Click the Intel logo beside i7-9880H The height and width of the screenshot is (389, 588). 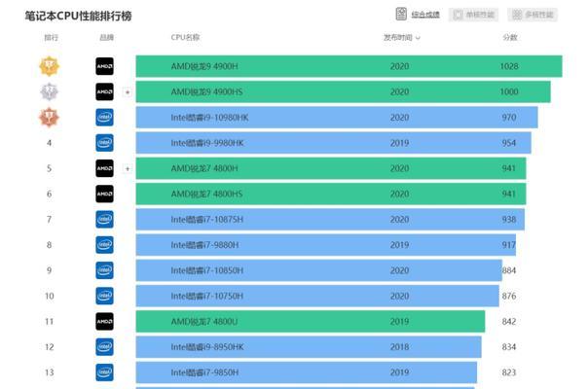pos(104,245)
